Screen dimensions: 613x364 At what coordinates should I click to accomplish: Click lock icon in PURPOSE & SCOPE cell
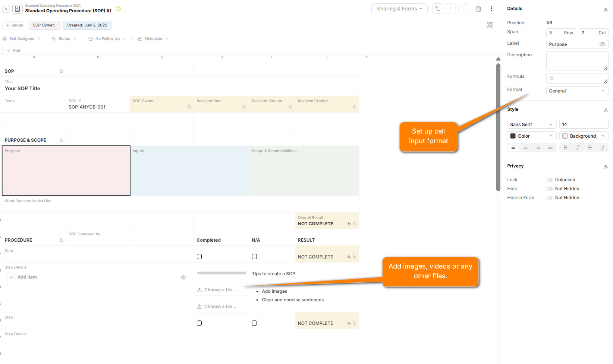click(x=61, y=140)
